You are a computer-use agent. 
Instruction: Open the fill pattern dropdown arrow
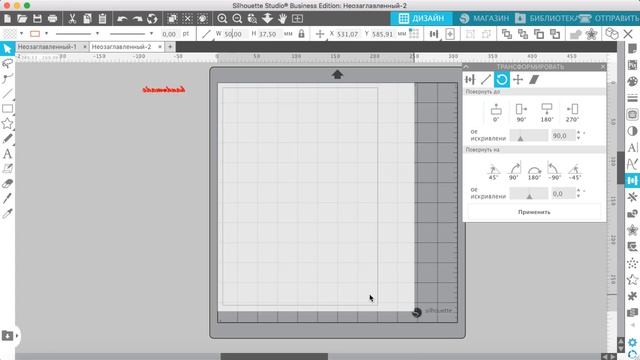(21, 34)
